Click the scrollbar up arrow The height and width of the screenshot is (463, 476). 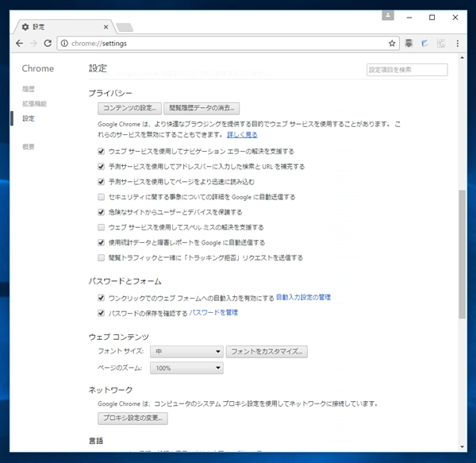pos(462,58)
